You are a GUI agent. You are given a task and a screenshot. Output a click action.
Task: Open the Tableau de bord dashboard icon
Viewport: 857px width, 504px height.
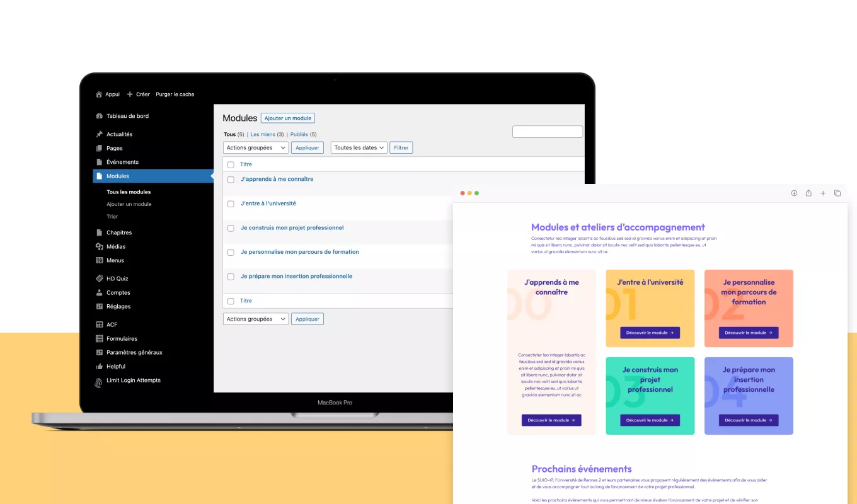pos(99,116)
